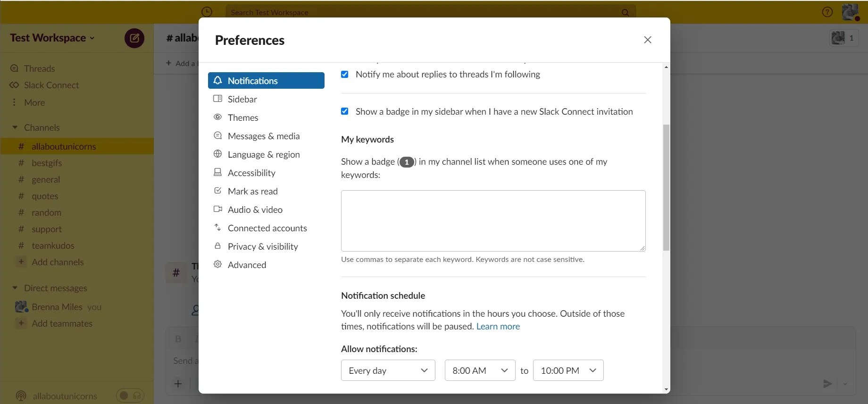Click the search magnifier icon
Viewport: 868px width, 404px height.
[625, 12]
